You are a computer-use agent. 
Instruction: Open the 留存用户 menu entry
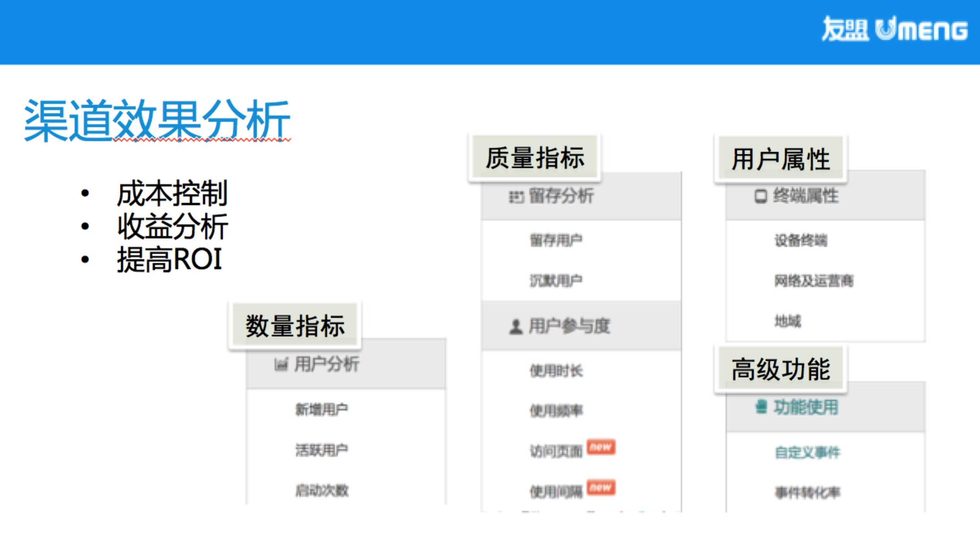point(556,241)
